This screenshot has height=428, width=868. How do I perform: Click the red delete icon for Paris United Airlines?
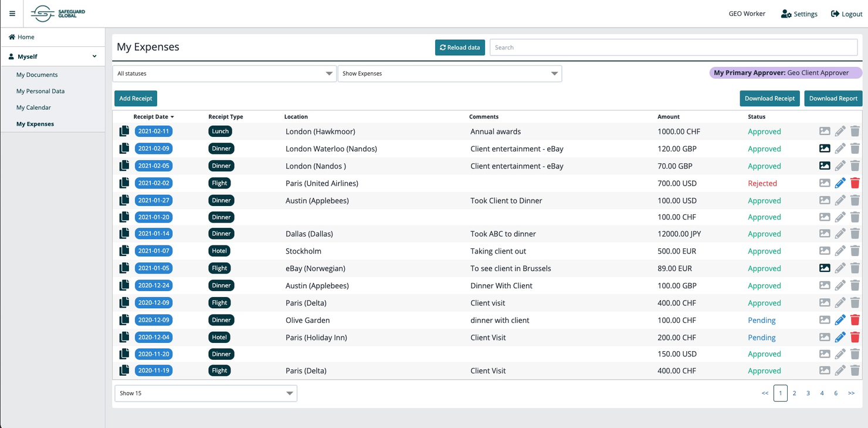855,183
